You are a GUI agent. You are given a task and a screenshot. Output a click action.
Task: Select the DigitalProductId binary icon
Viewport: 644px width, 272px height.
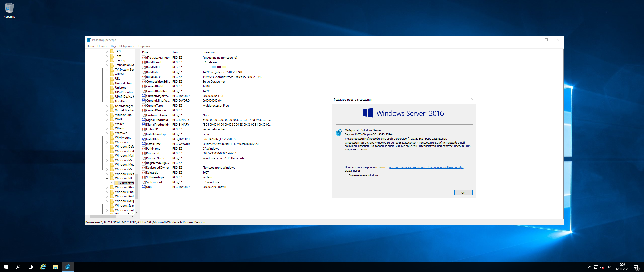[143, 120]
